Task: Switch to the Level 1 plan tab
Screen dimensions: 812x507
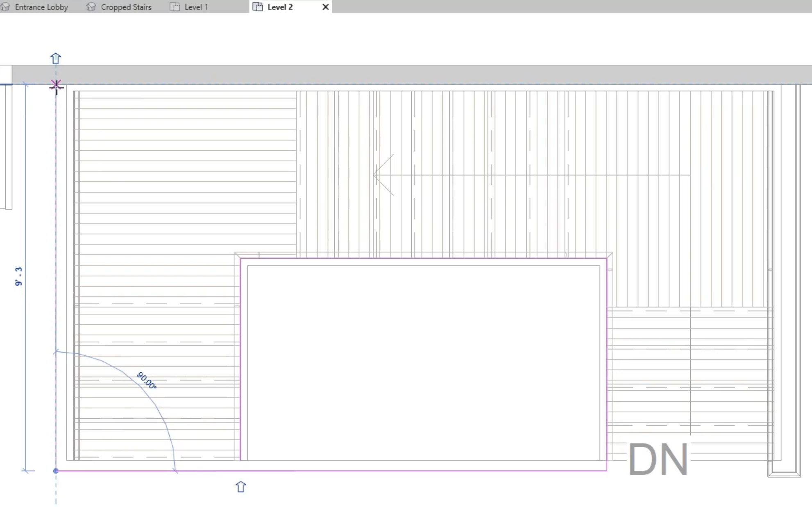Action: tap(190, 7)
